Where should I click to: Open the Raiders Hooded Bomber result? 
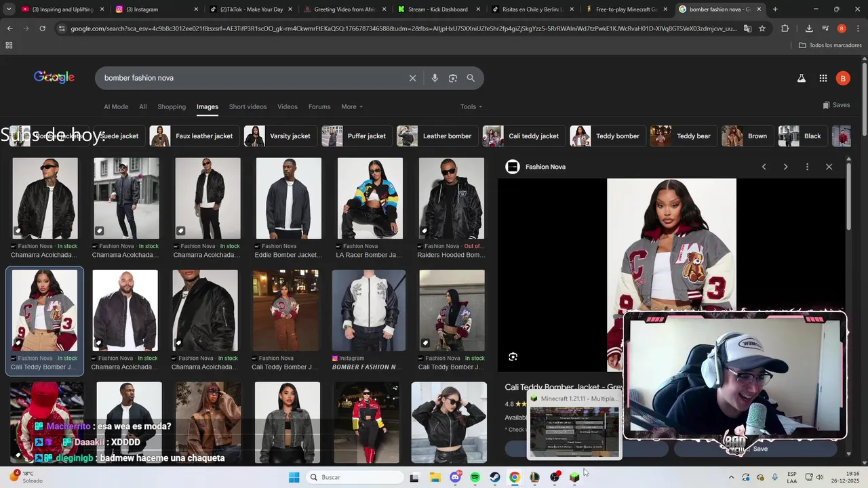452,199
